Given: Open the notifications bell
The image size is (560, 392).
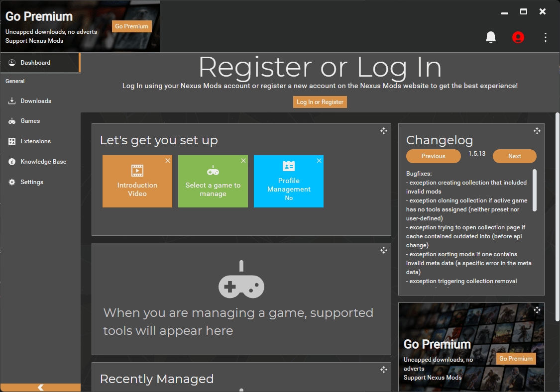Looking at the screenshot, I should point(491,37).
